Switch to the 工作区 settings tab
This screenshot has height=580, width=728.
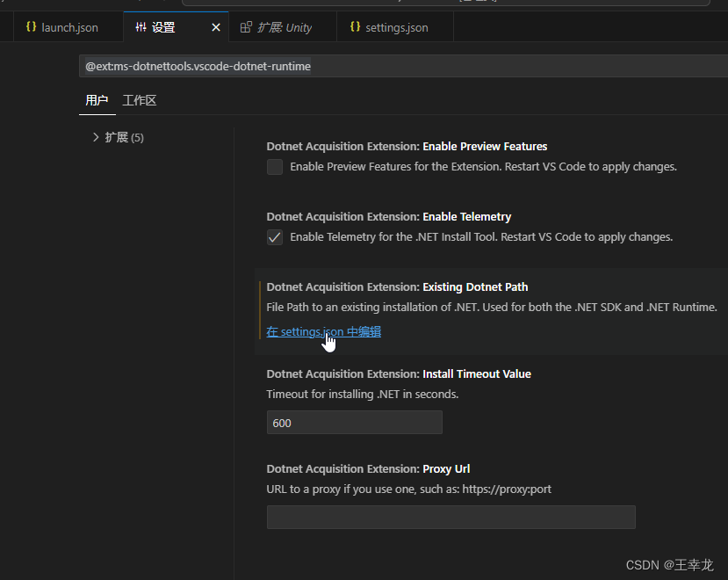[139, 99]
